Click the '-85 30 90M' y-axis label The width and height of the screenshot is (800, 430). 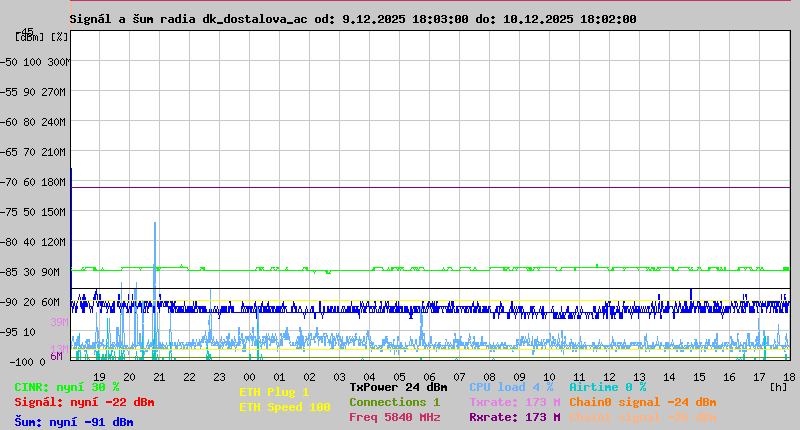pos(31,272)
